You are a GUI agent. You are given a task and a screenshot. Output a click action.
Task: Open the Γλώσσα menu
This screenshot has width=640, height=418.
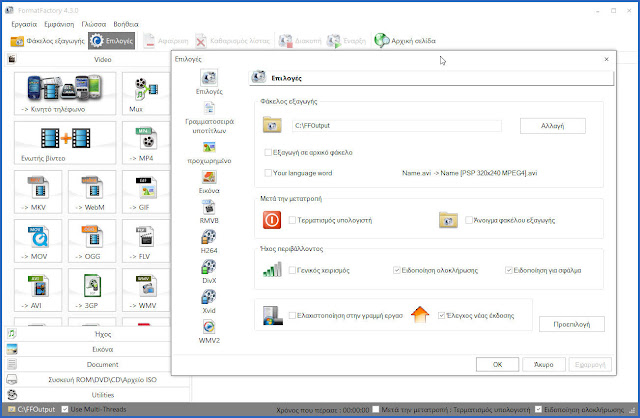pyautogui.click(x=93, y=24)
